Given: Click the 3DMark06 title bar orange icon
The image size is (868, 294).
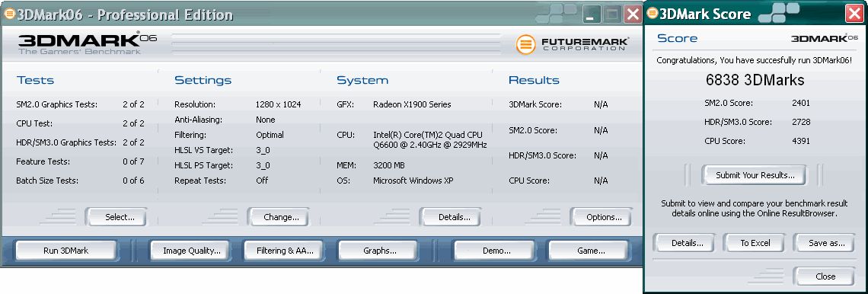Looking at the screenshot, I should point(9,14).
